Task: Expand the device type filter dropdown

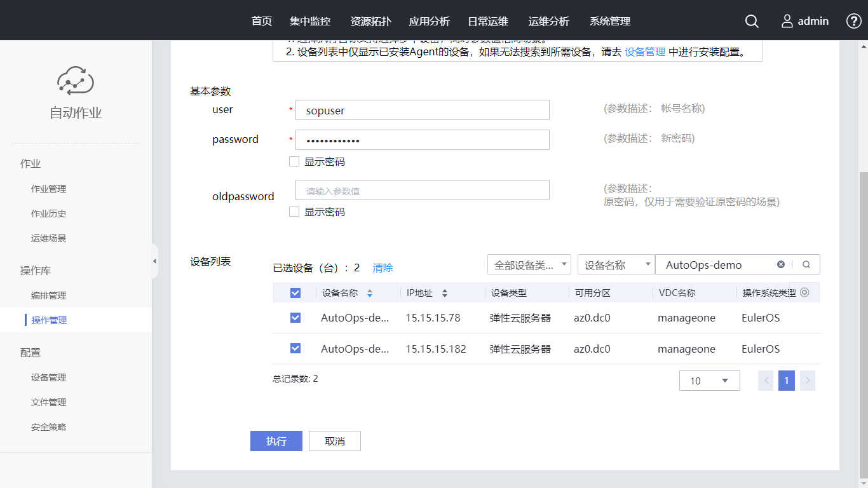Action: 529,264
